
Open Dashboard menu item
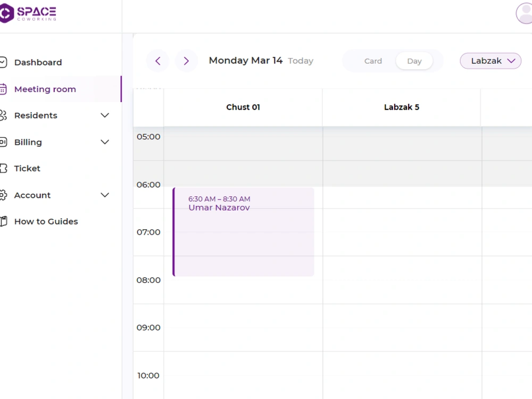38,62
